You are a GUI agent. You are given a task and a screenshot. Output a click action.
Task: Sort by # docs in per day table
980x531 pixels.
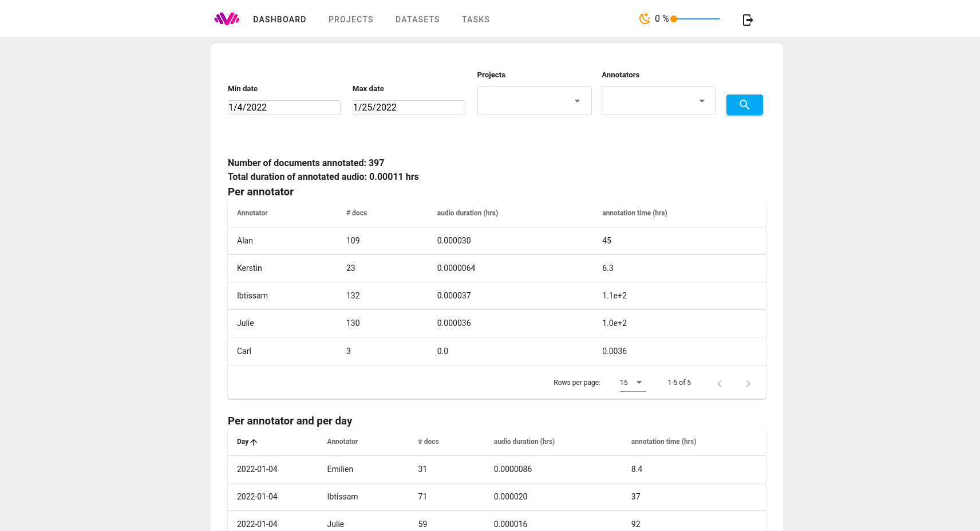(x=428, y=442)
